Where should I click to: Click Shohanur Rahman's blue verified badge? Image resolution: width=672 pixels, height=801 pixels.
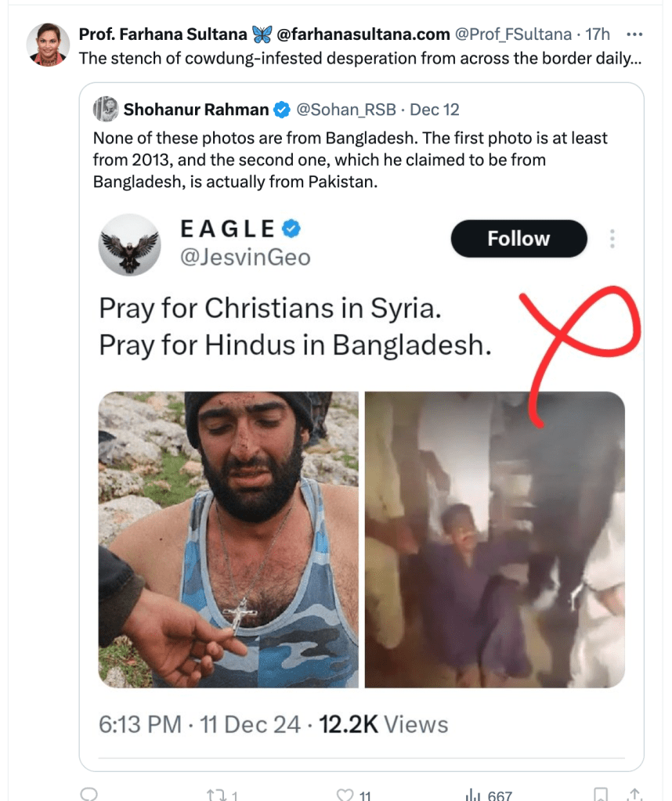point(280,110)
